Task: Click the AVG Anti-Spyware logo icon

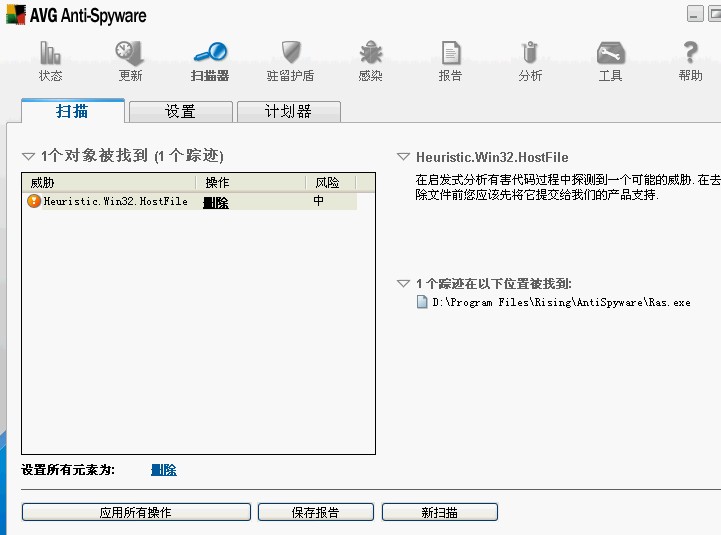Action: pyautogui.click(x=16, y=14)
